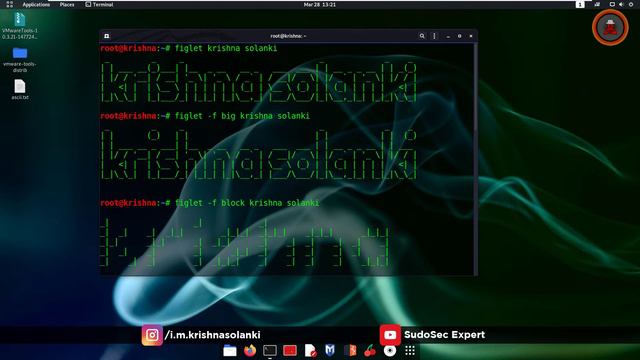
Task: Click the root@krishna terminal title text
Action: click(x=288, y=36)
